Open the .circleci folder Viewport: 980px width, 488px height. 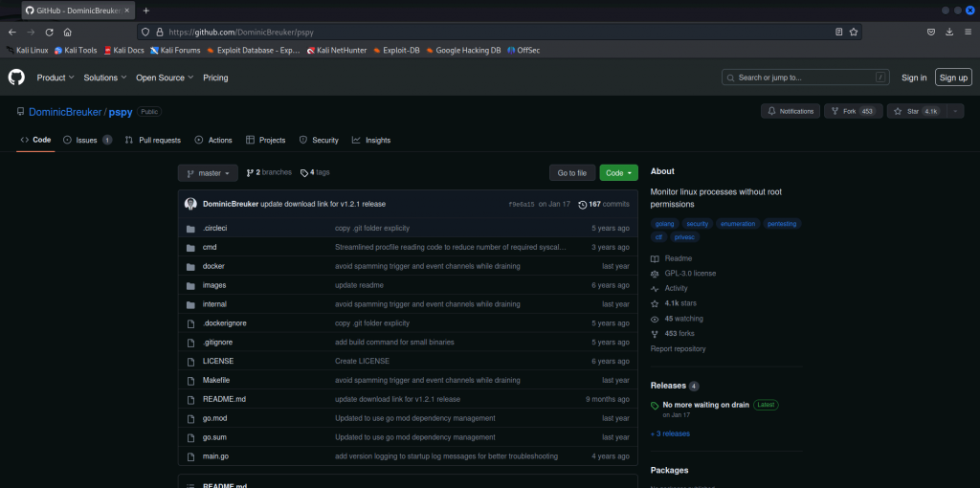tap(214, 228)
